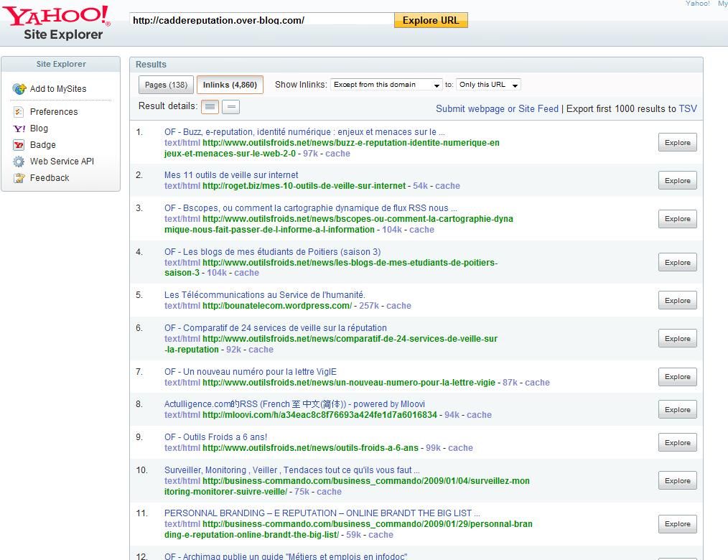Open 'PERSONNAL BRANDING' result title
Image resolution: width=728 pixels, height=560 pixels.
click(322, 513)
